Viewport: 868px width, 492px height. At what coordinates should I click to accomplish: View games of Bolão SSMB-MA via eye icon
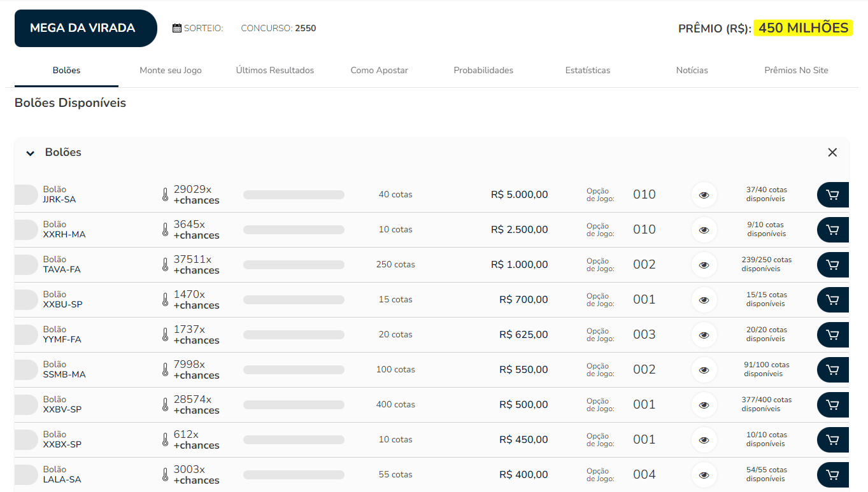704,370
